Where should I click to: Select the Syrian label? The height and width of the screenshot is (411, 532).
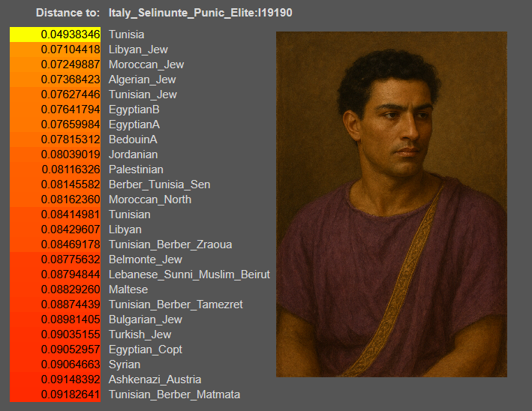pyautogui.click(x=124, y=364)
